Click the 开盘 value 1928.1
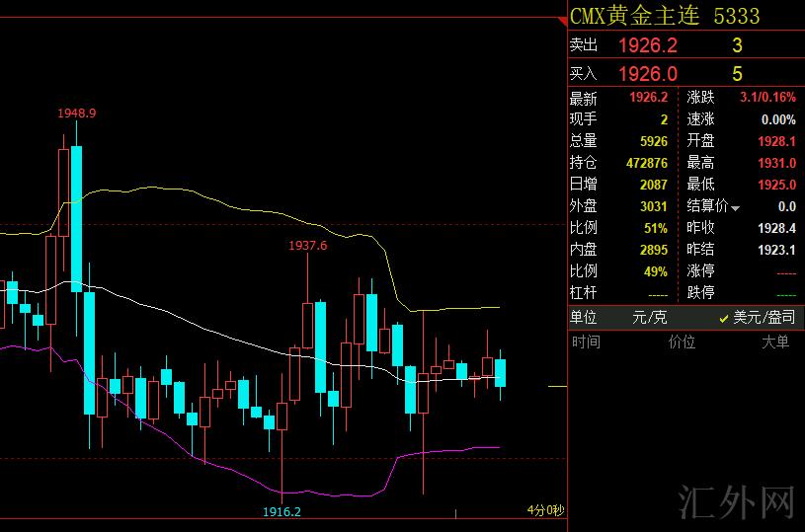The image size is (805, 532). coord(777,141)
